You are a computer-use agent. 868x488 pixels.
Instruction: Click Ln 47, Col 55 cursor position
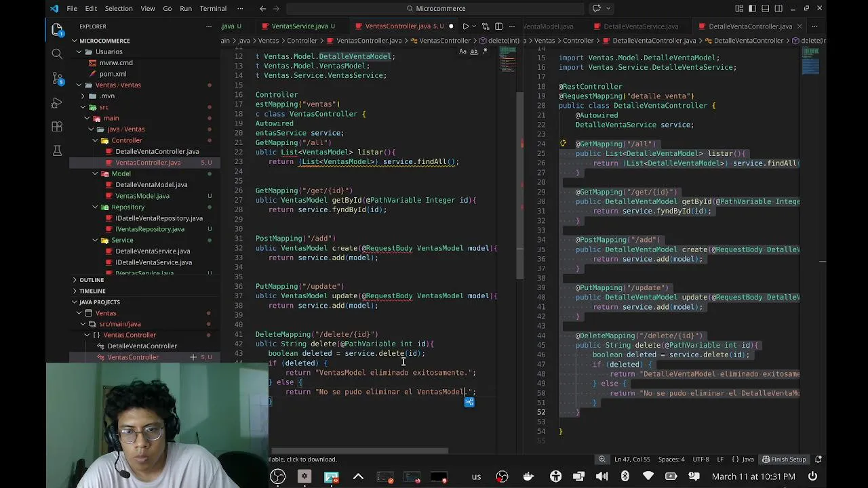tap(632, 460)
